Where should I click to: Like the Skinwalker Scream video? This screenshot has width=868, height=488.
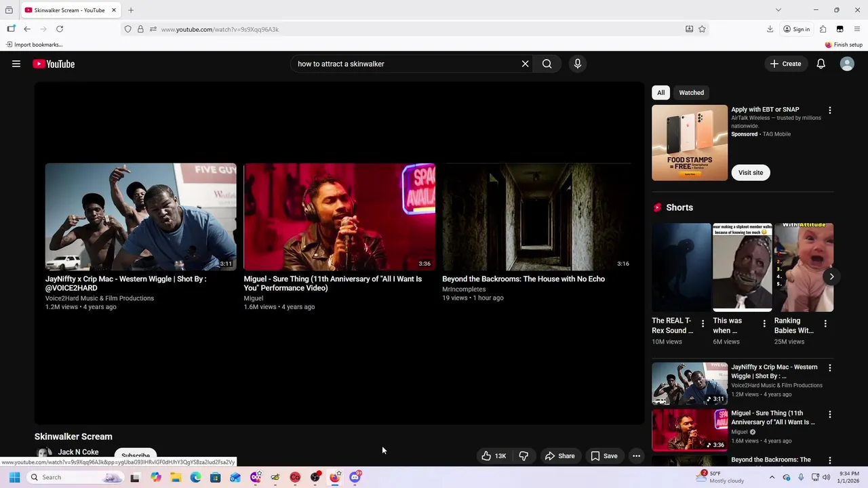[494, 456]
